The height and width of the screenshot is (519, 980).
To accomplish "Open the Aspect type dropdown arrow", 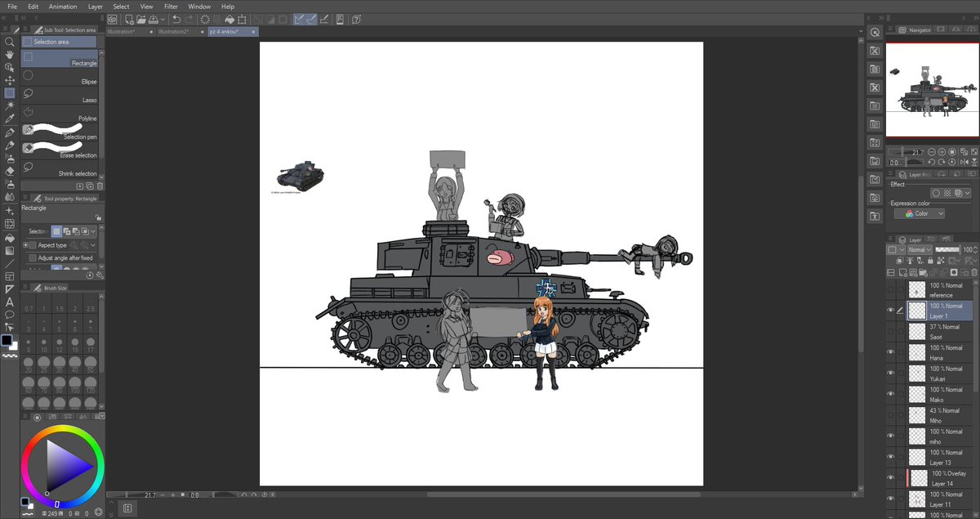I will point(93,245).
